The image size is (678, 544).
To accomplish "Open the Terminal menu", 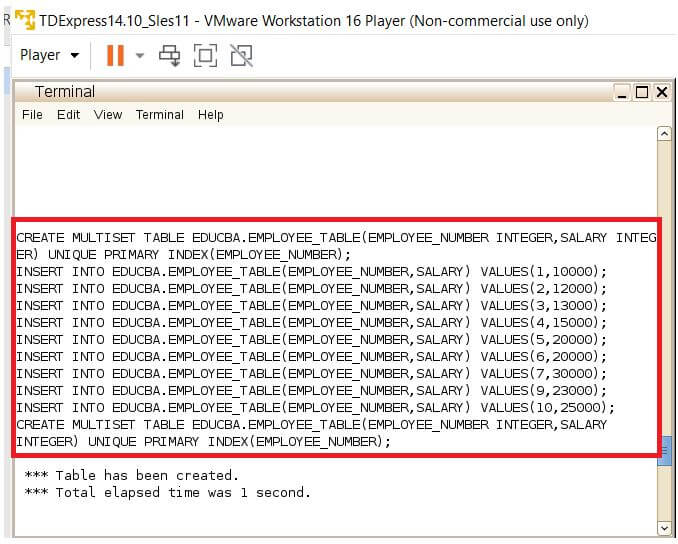I will (x=160, y=115).
